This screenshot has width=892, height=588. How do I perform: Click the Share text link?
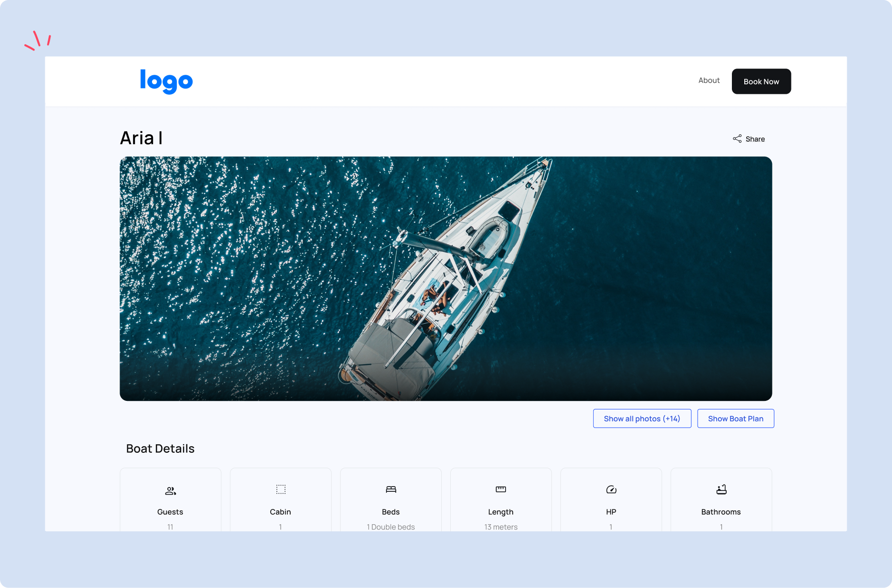click(x=755, y=139)
